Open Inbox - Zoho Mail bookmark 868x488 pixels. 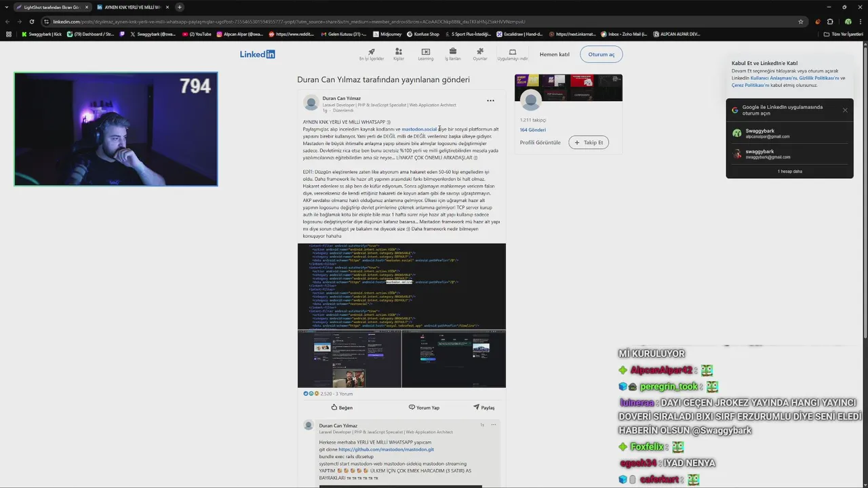(x=624, y=34)
